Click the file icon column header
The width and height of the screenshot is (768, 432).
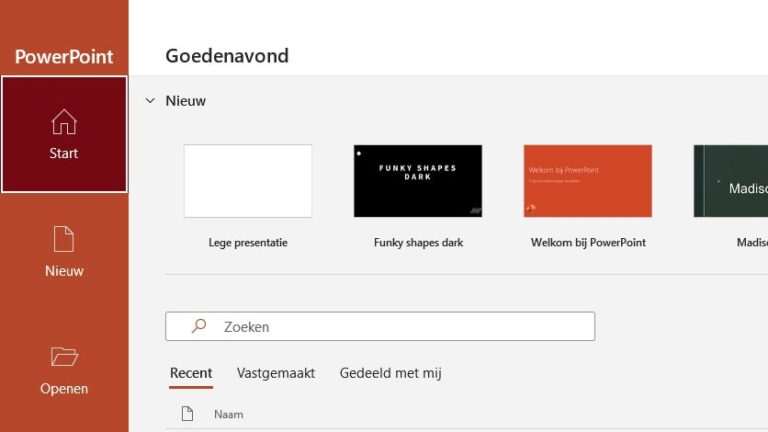coord(187,414)
